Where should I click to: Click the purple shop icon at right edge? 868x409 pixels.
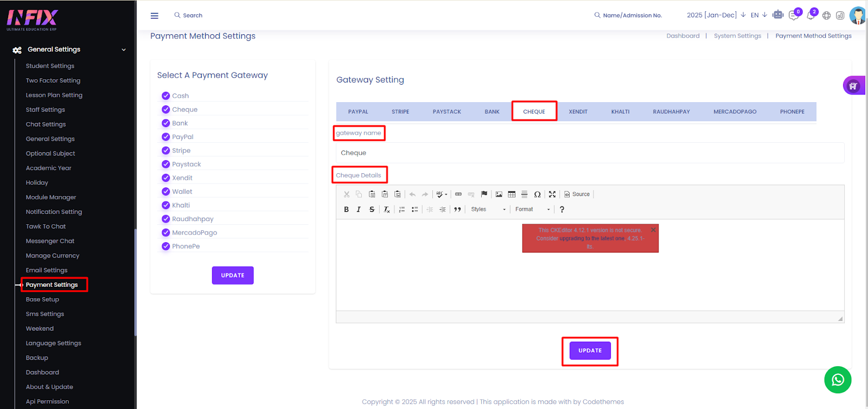853,86
